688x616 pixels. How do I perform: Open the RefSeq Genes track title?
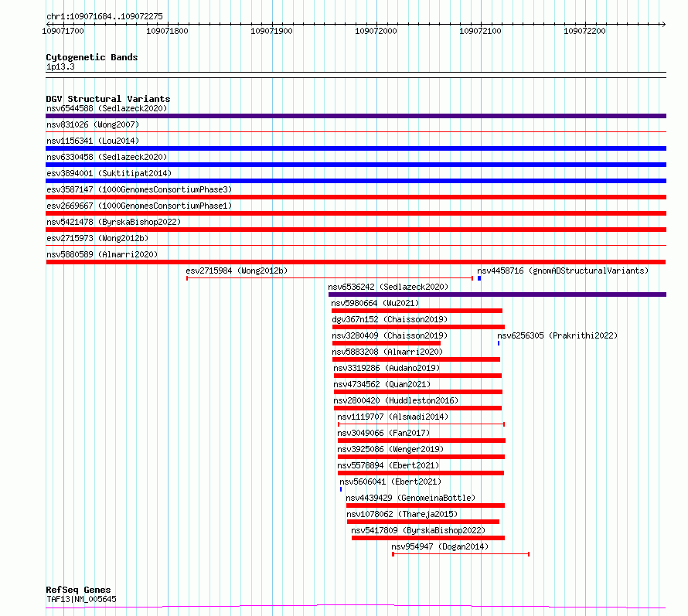tap(78, 590)
